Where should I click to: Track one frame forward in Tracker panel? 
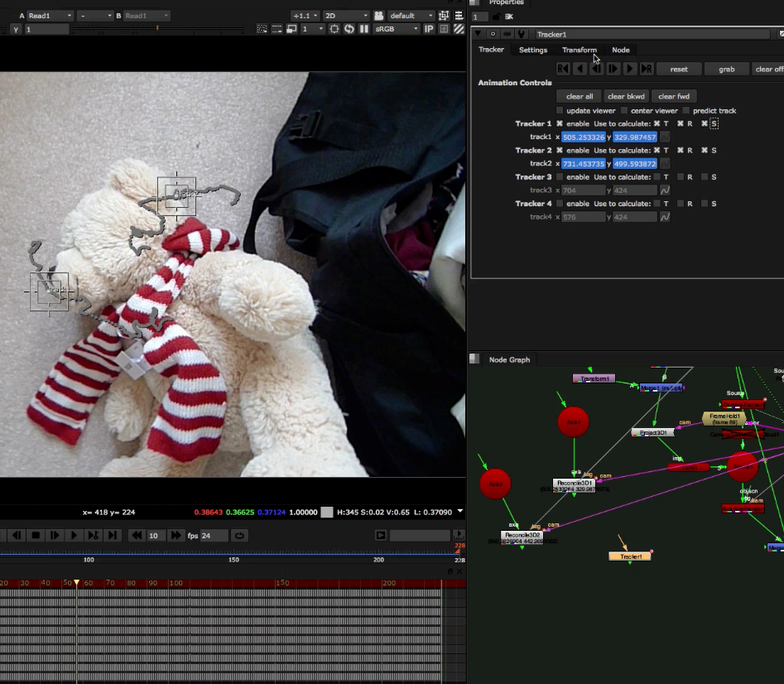(613, 69)
